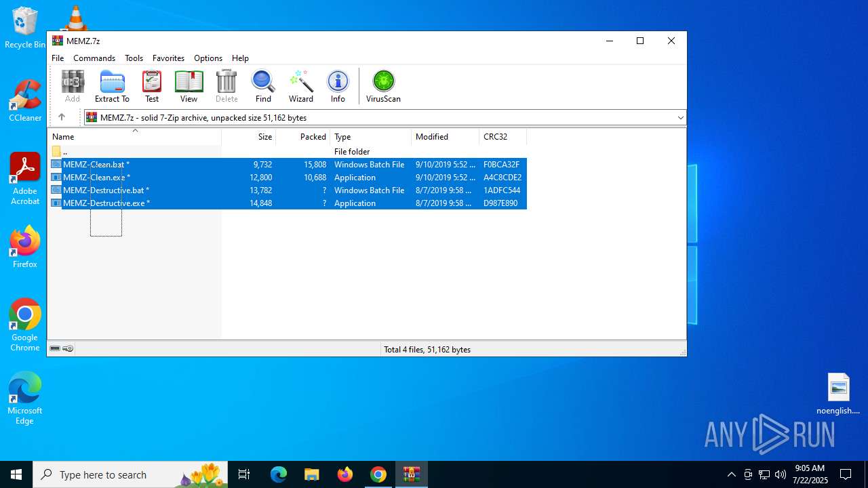Open the Help menu

[x=240, y=58]
